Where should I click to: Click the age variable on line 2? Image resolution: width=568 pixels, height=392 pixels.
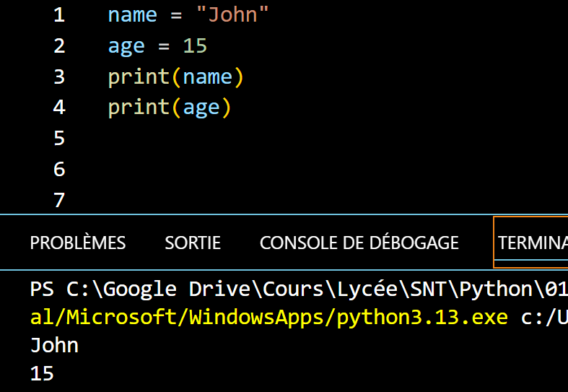pos(126,46)
